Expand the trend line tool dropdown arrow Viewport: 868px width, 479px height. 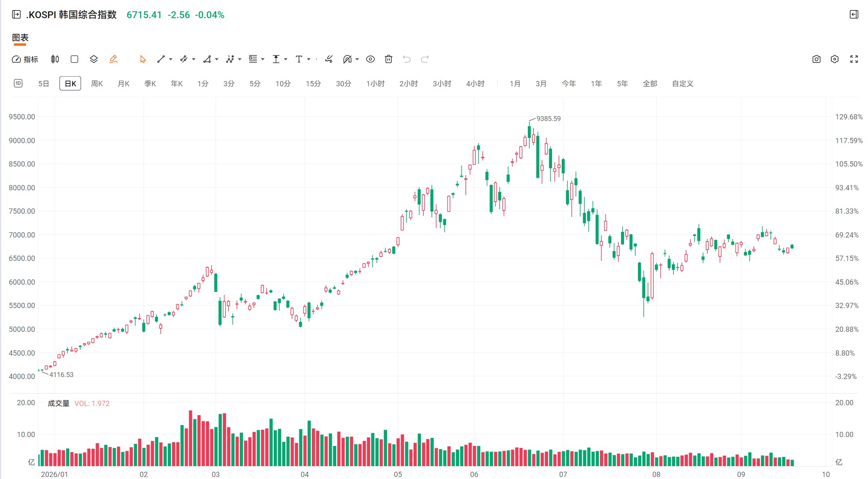(x=171, y=59)
